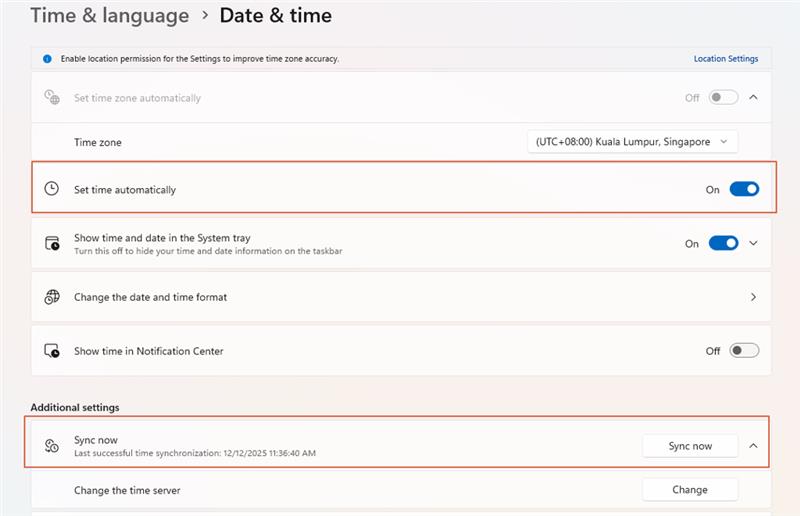Viewport: 800px width, 516px height.
Task: Click the globe date and time format icon
Action: click(x=52, y=297)
